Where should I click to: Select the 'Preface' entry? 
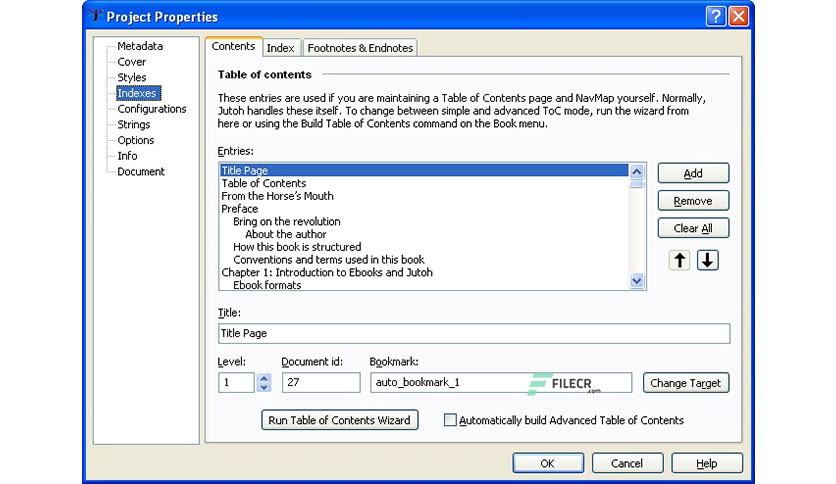coord(239,209)
